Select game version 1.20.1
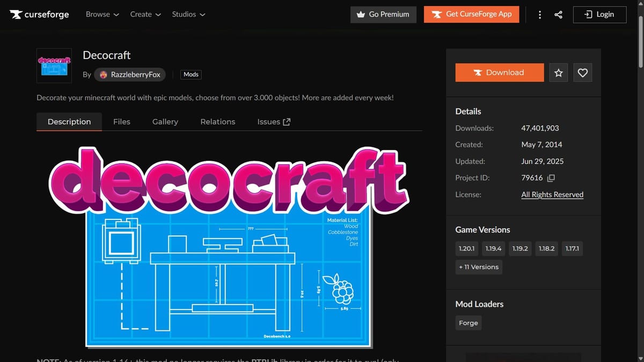The image size is (644, 362). pos(466,248)
